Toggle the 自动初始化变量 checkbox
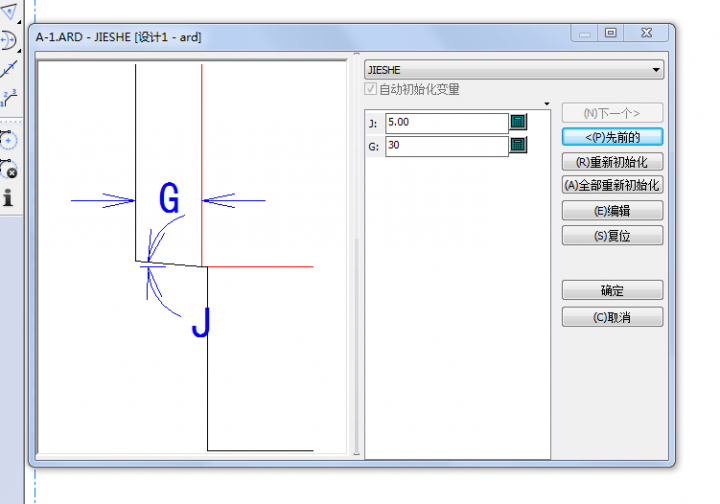This screenshot has height=504, width=720. 373,90
